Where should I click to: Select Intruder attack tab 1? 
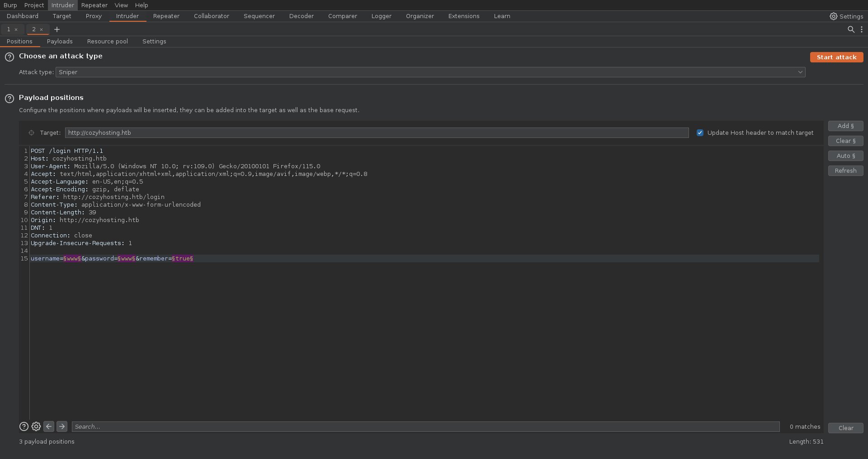(9, 29)
